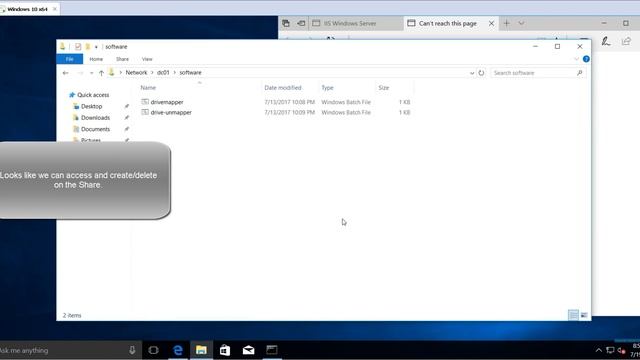
Task: Click the volume tray icon
Action: tap(622, 351)
